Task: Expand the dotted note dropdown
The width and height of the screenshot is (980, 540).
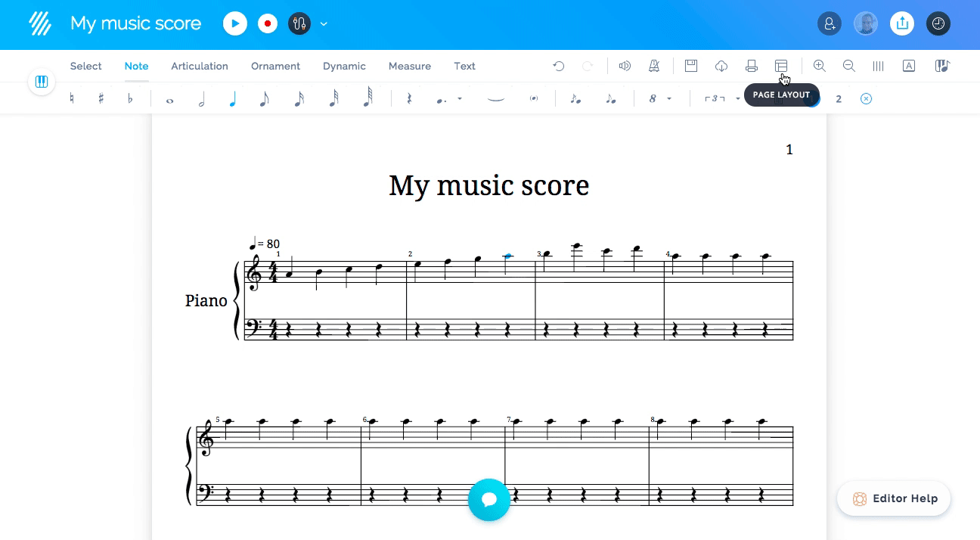Action: (x=460, y=99)
